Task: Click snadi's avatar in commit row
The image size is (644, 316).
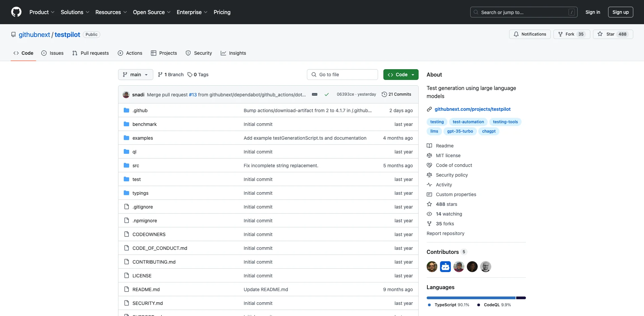Action: (126, 94)
